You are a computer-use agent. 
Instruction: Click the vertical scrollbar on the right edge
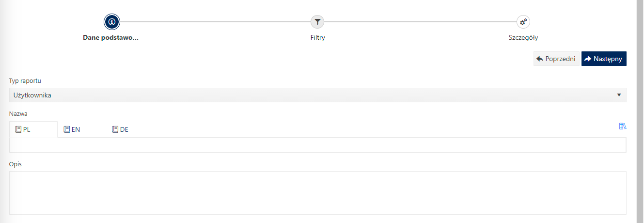640,111
